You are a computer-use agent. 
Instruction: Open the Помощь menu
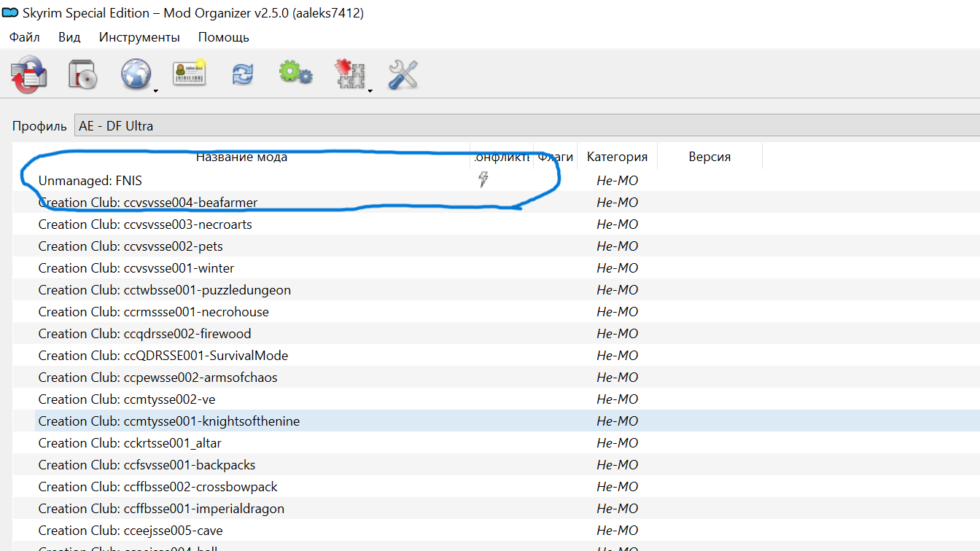point(223,37)
